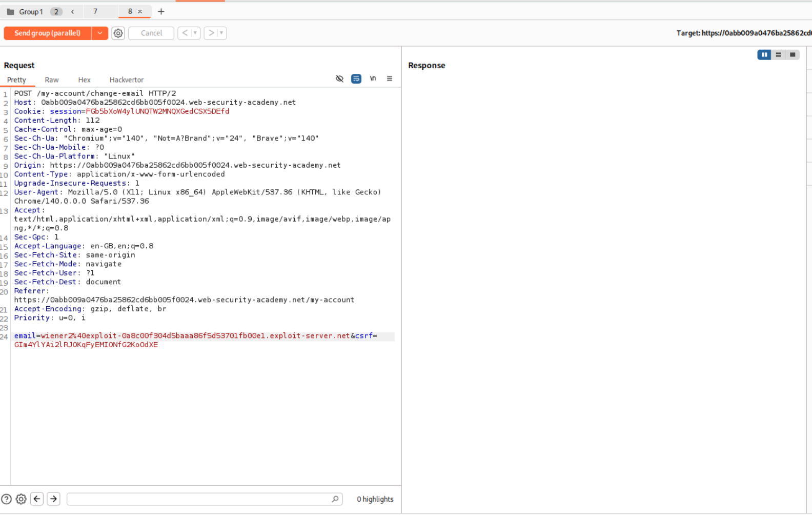The width and height of the screenshot is (812, 515).
Task: Open the send mode dropdown arrow
Action: (x=100, y=33)
